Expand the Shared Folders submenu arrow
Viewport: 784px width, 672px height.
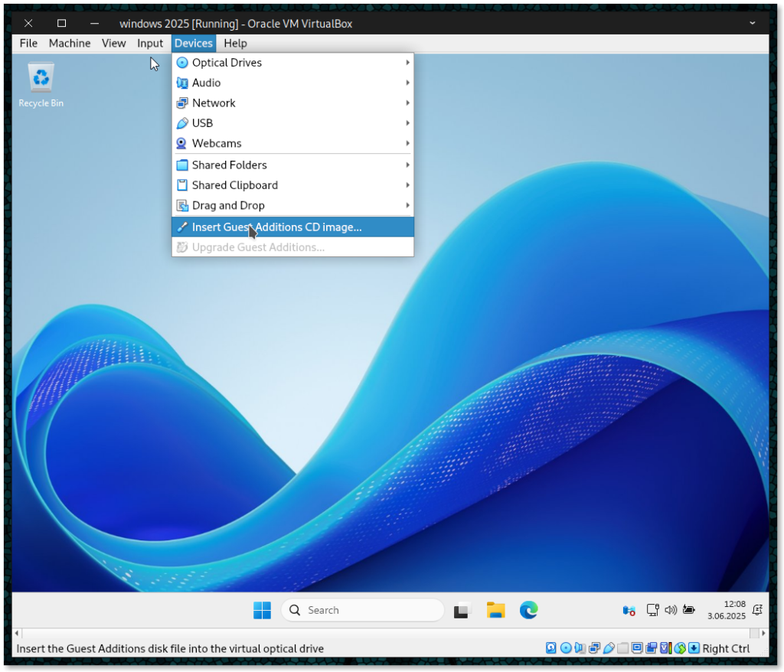[x=407, y=165]
